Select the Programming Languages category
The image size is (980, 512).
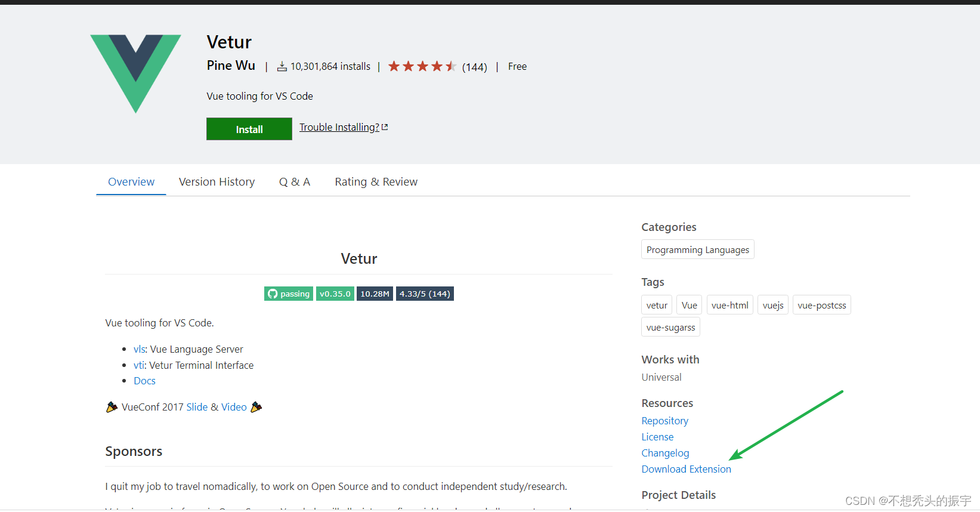click(x=698, y=249)
